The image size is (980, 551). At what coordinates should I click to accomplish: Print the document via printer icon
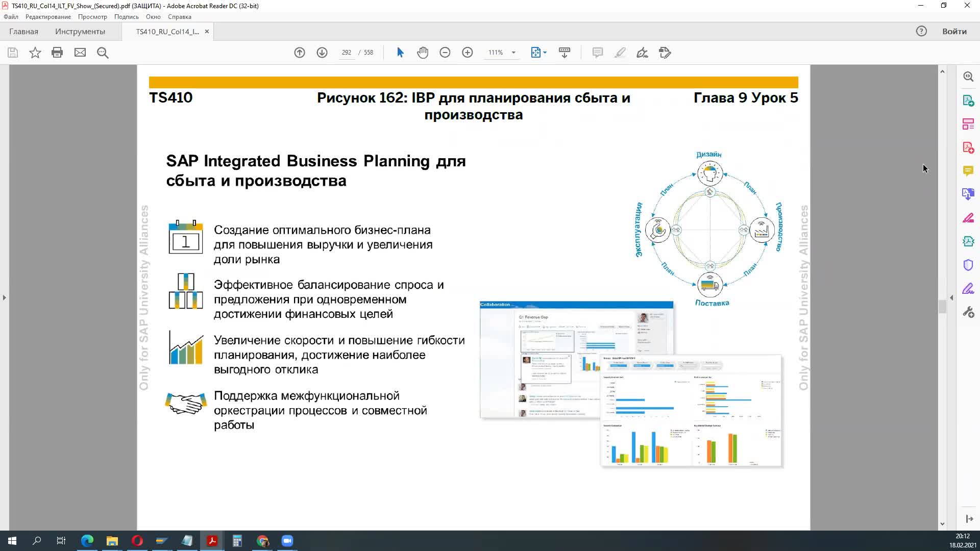click(57, 53)
